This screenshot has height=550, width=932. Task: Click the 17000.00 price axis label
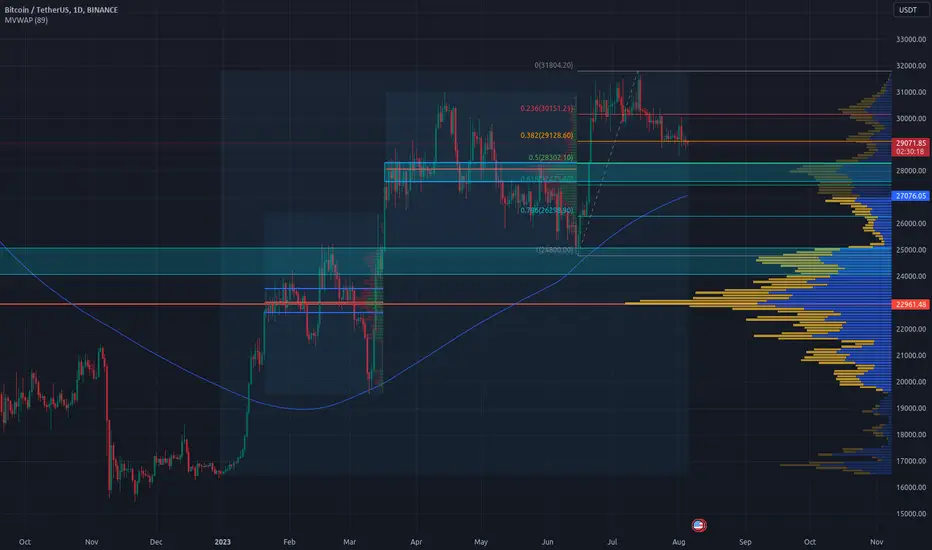coord(911,461)
